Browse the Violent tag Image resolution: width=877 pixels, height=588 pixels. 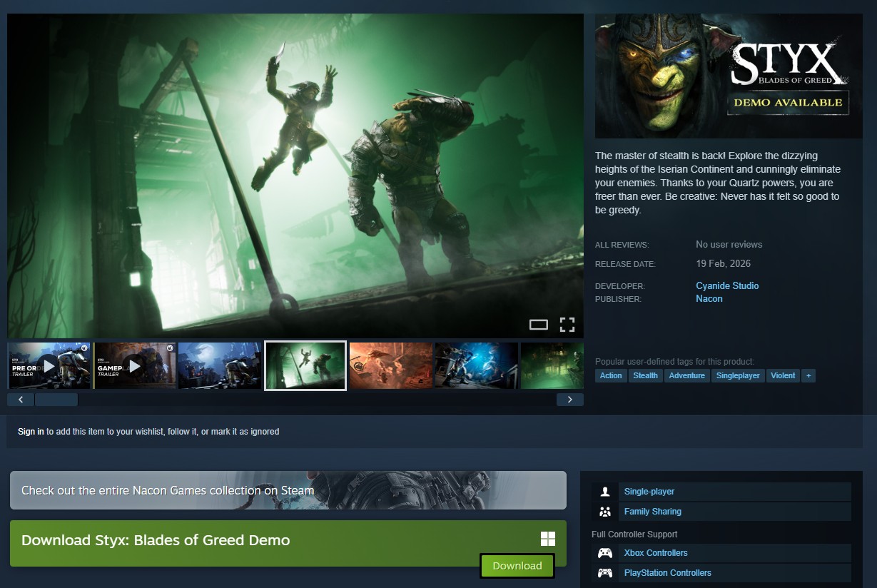tap(783, 375)
